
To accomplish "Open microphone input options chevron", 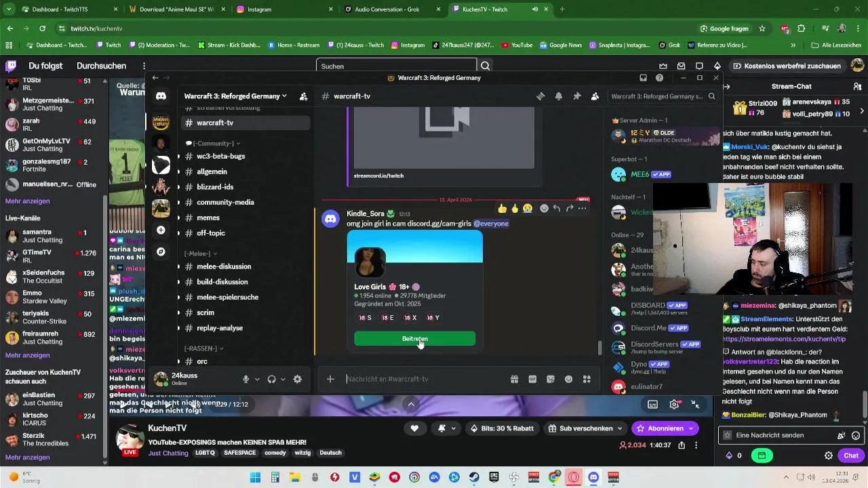I will tap(257, 379).
